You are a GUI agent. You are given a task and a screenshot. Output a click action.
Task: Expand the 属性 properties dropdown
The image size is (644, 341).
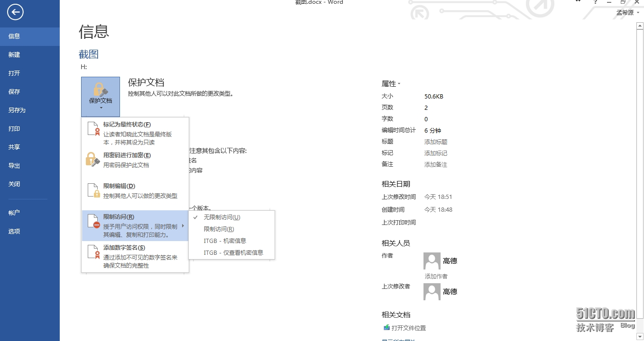pos(391,84)
